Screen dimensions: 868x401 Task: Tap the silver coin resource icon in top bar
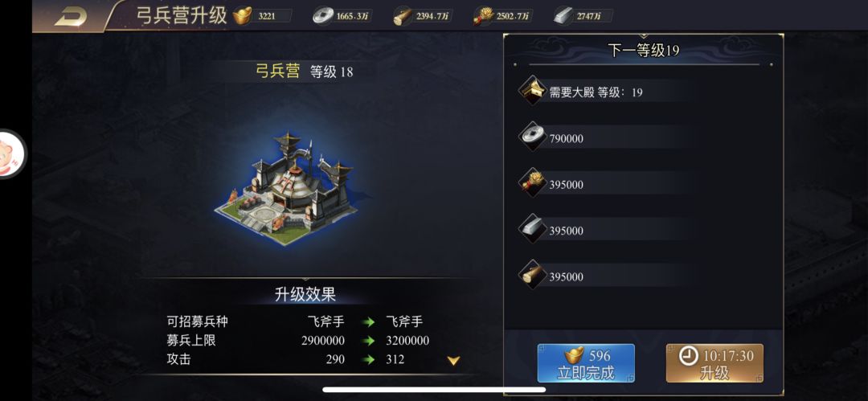pos(323,16)
